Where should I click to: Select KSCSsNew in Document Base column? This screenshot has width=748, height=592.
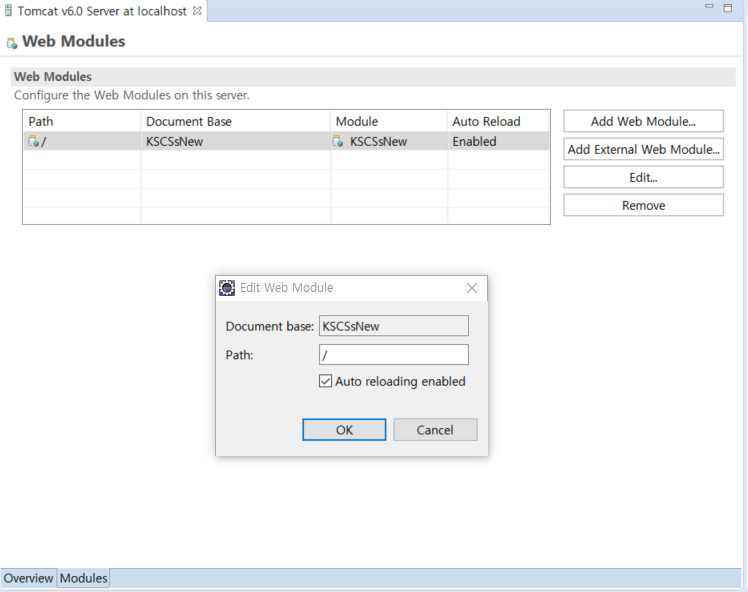point(175,142)
